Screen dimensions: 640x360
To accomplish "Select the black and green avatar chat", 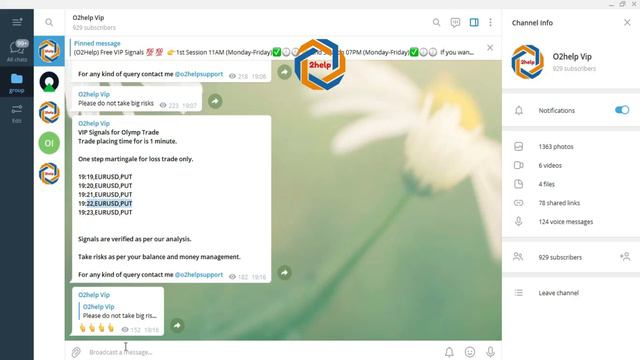I will click(49, 82).
